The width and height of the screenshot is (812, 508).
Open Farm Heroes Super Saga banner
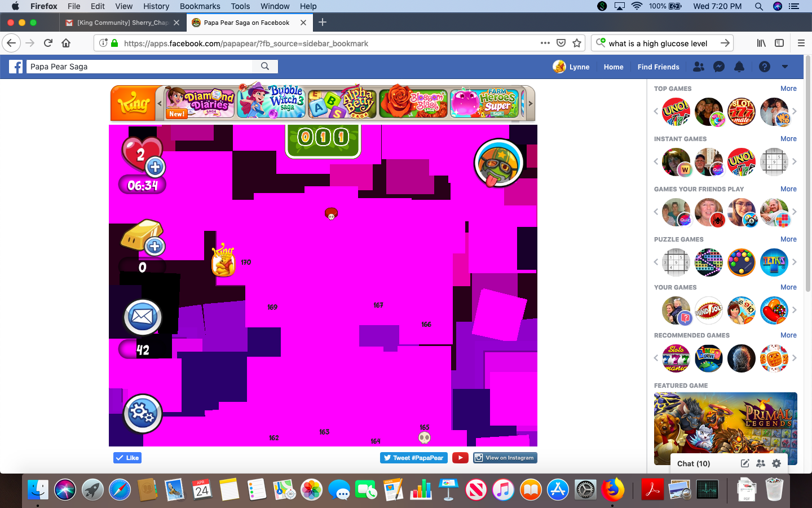(484, 103)
